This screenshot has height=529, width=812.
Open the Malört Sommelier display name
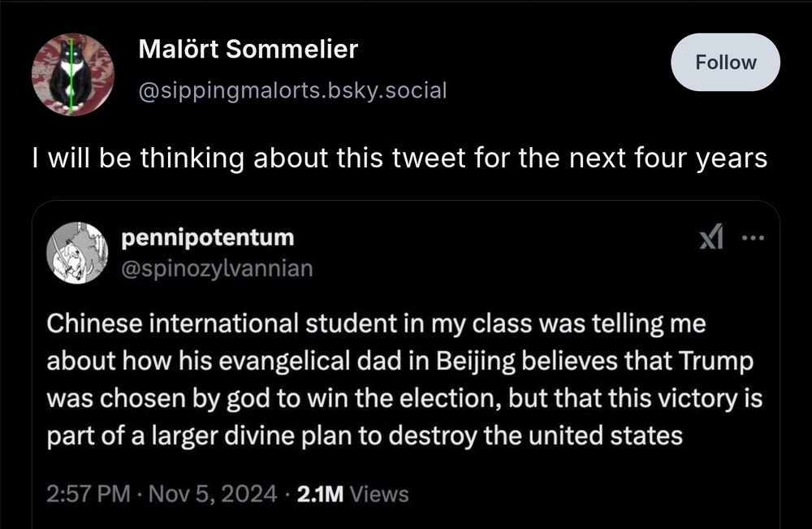(248, 50)
